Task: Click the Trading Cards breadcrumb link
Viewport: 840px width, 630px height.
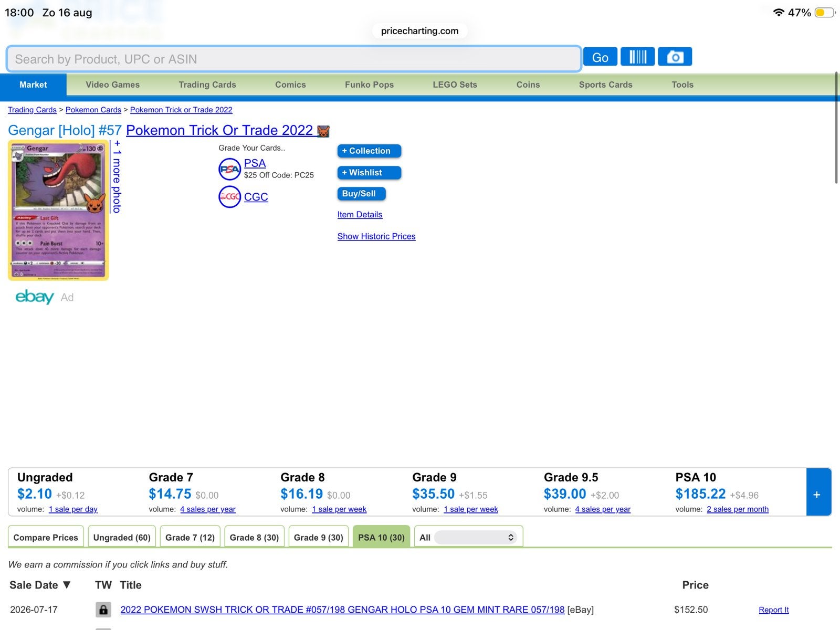Action: pos(32,110)
